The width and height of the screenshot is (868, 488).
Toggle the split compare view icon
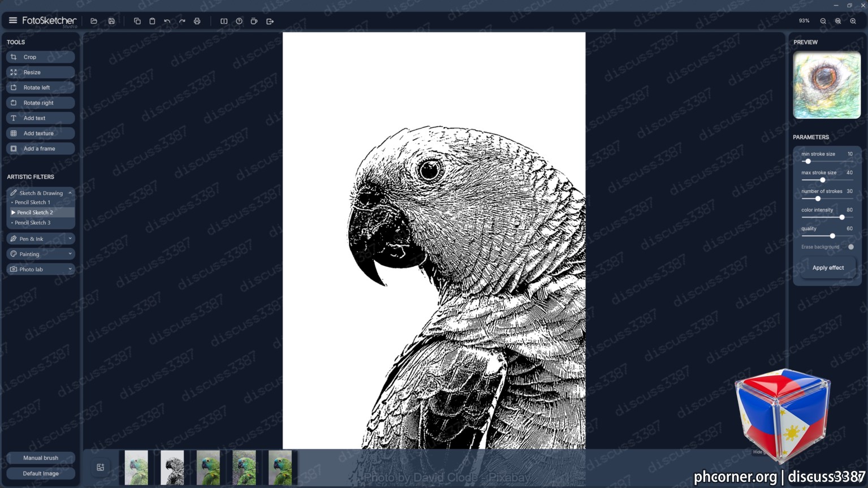click(x=224, y=21)
